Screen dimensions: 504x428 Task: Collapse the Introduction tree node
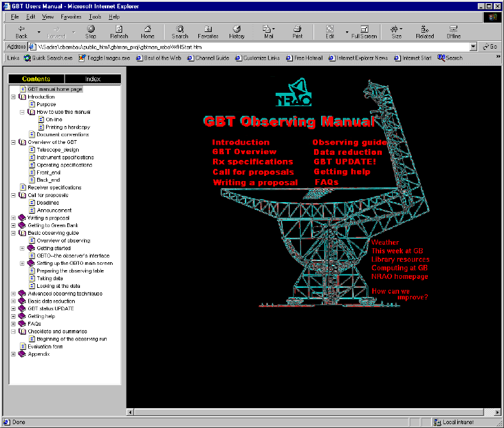coord(13,97)
